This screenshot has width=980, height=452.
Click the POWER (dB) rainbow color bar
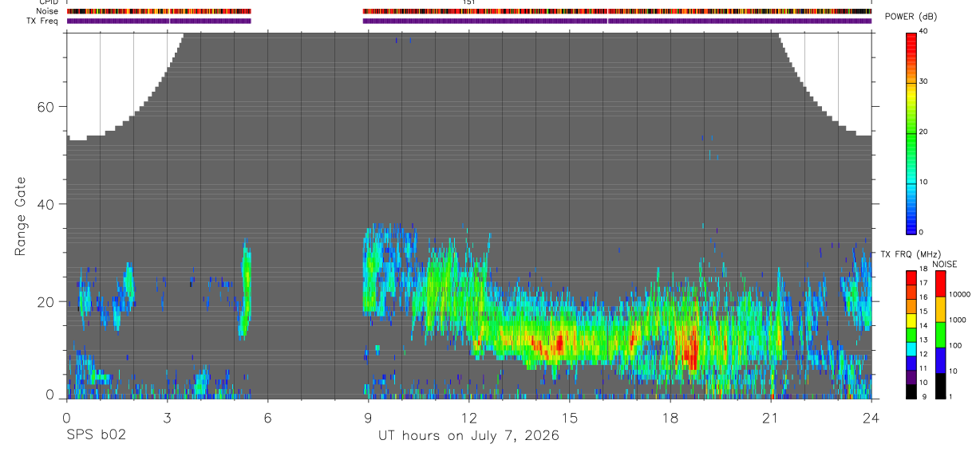pyautogui.click(x=911, y=132)
